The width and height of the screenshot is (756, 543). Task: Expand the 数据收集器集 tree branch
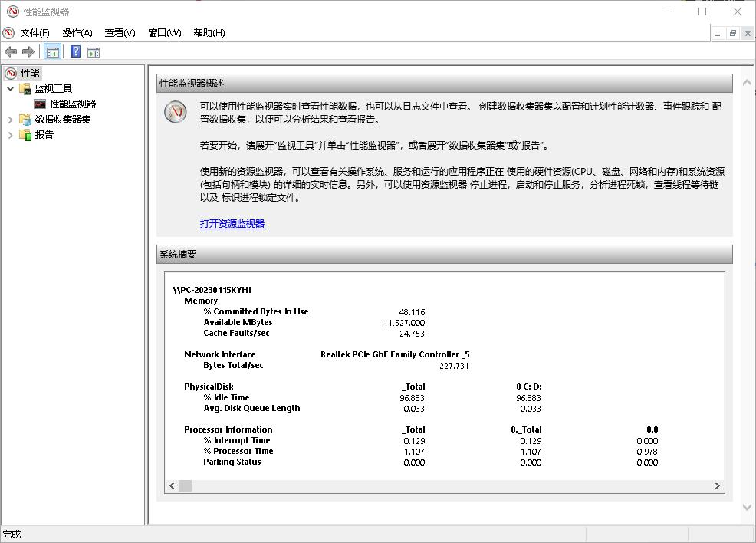(x=10, y=119)
